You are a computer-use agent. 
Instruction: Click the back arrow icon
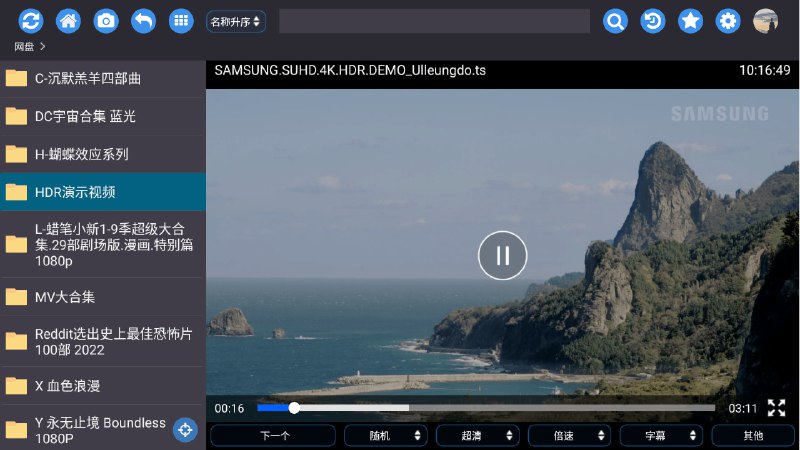click(143, 21)
